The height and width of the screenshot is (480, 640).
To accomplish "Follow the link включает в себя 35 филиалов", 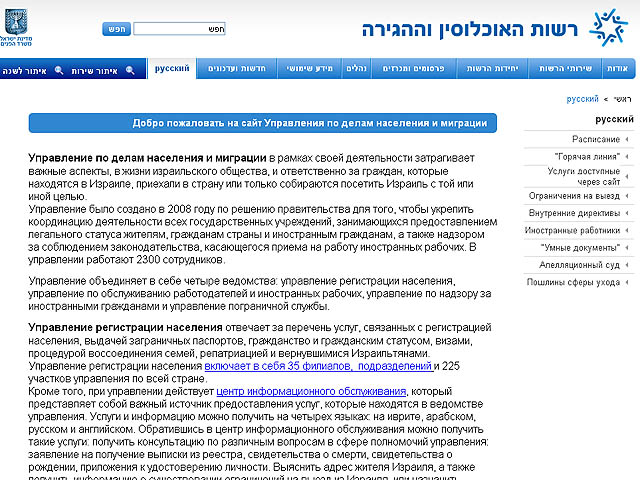I will point(318,366).
